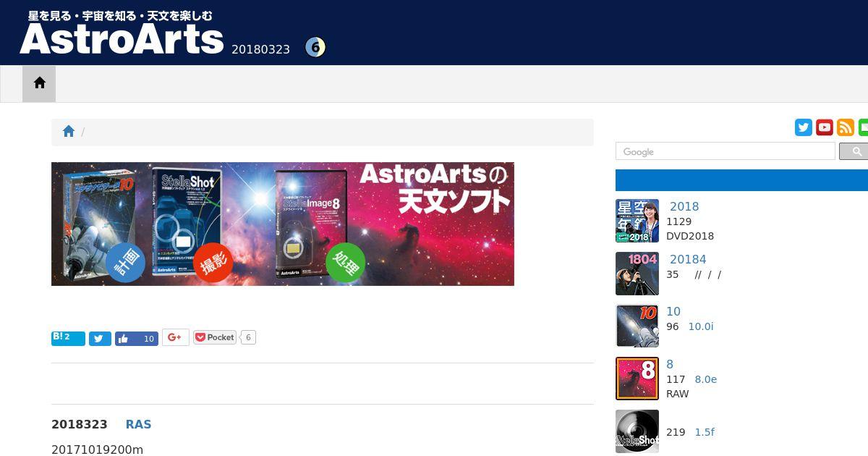Share via Hatena bookmark B! button
Screen dimensions: 868x456
click(x=68, y=338)
